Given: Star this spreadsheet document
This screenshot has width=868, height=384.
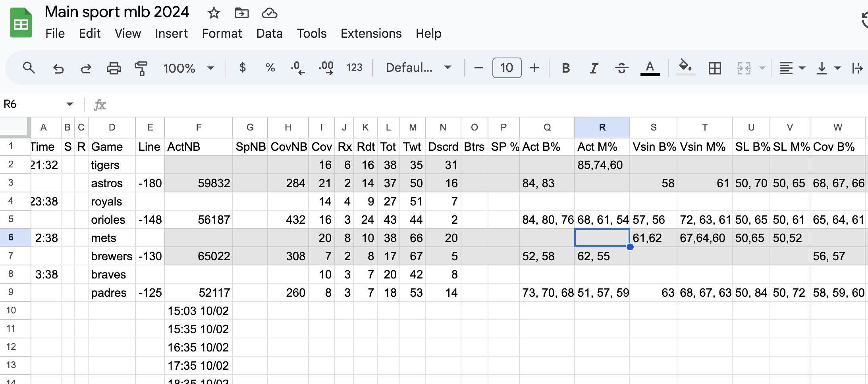Looking at the screenshot, I should (214, 13).
